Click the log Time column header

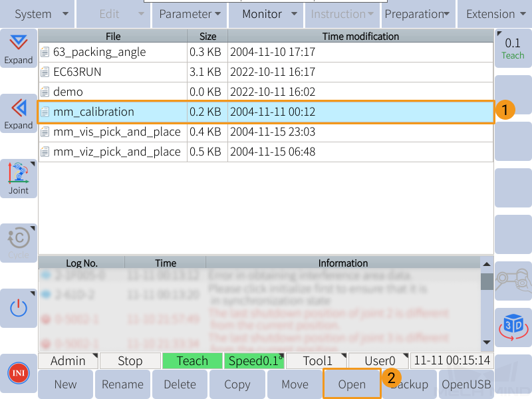(166, 263)
